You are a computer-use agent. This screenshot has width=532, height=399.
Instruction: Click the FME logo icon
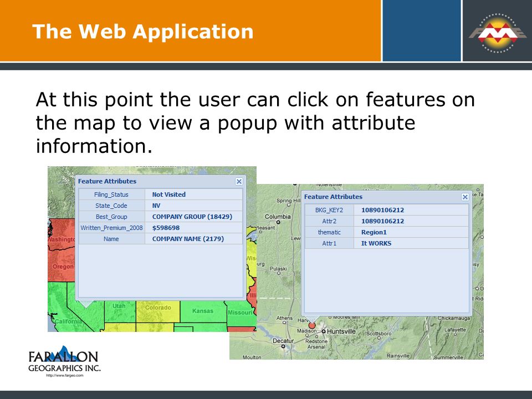point(498,33)
